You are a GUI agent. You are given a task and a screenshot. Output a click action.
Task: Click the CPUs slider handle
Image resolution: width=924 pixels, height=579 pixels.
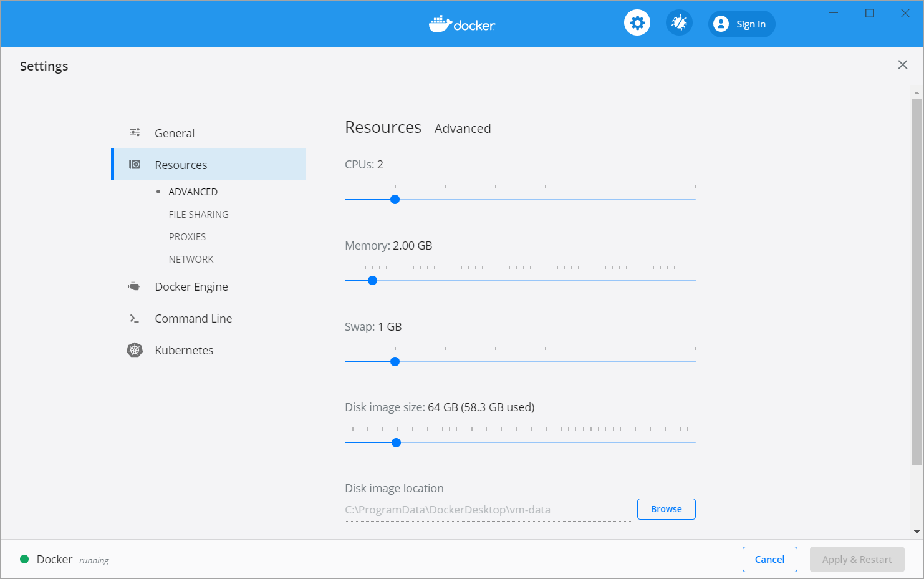pos(395,200)
